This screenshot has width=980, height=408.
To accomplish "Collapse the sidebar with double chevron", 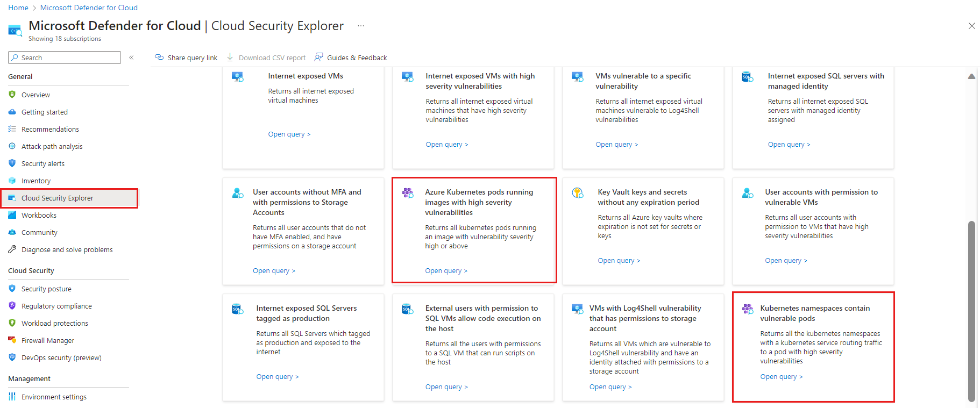I will pos(131,58).
